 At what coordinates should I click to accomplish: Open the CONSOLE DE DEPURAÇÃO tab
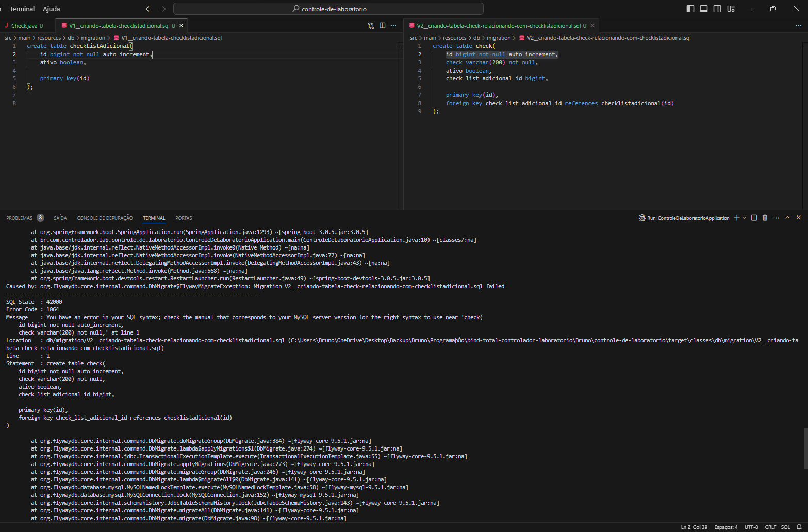coord(105,218)
